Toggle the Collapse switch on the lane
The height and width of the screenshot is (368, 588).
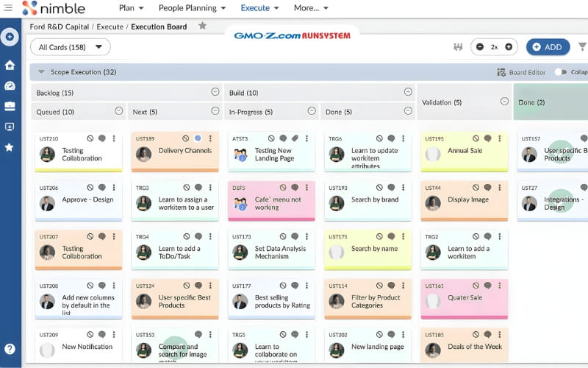[560, 71]
